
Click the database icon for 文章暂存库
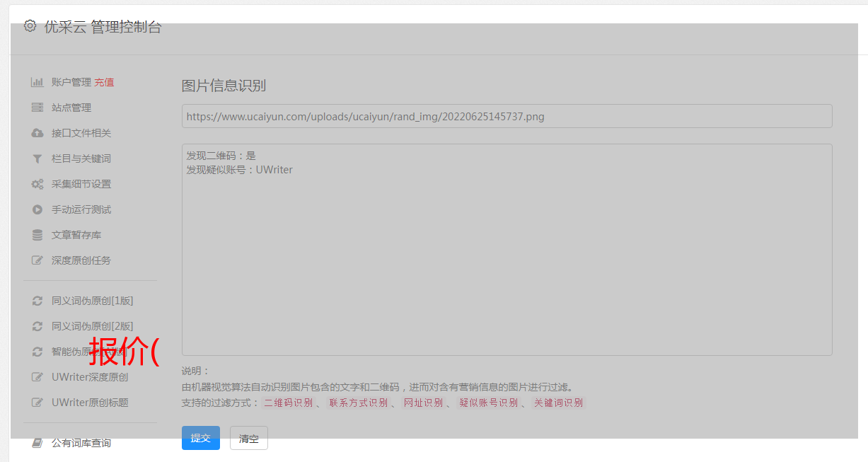(x=37, y=235)
